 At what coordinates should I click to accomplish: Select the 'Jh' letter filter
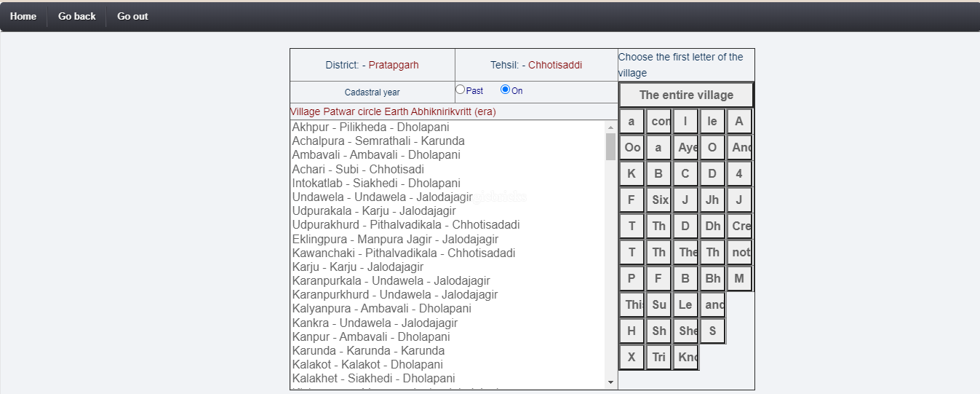click(712, 200)
